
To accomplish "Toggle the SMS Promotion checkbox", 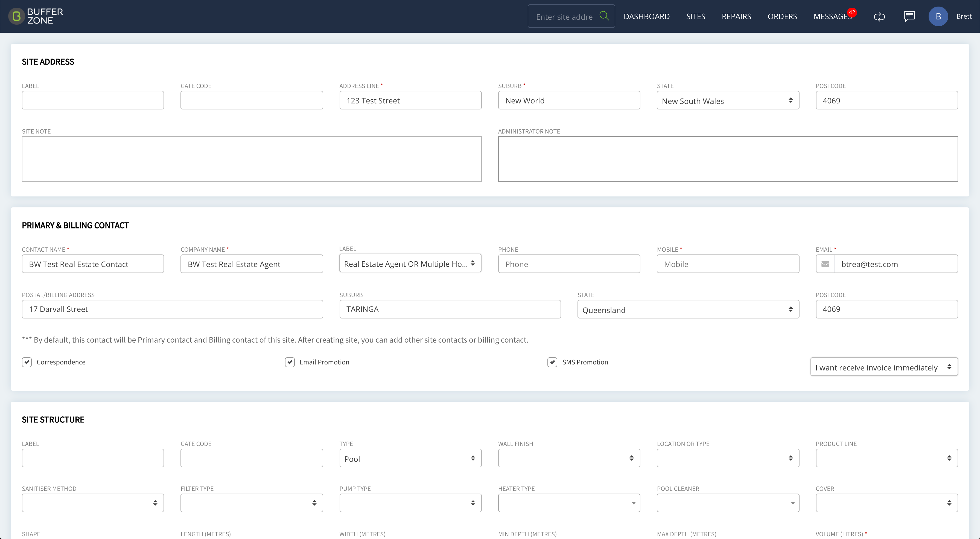I will tap(552, 362).
